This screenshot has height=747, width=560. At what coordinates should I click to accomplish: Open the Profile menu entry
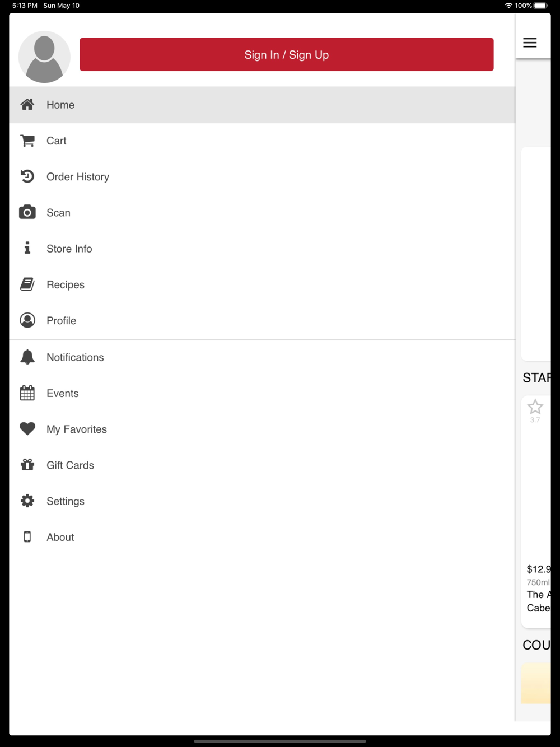[262, 320]
